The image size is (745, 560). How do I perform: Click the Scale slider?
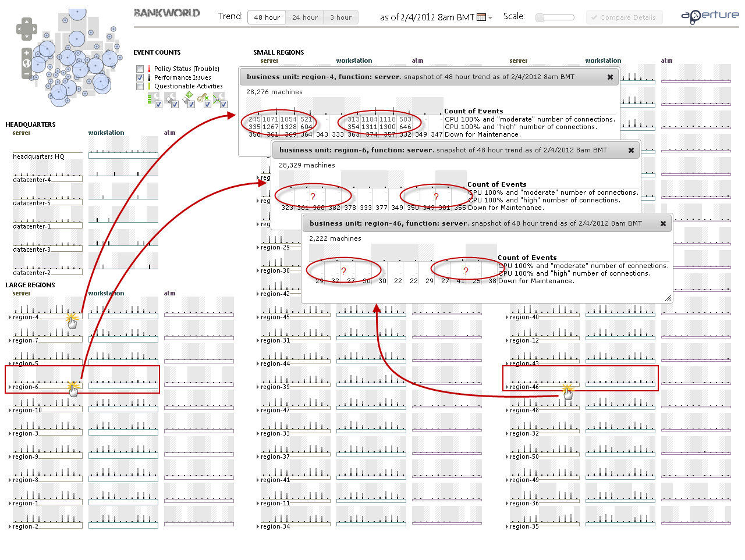tap(555, 17)
